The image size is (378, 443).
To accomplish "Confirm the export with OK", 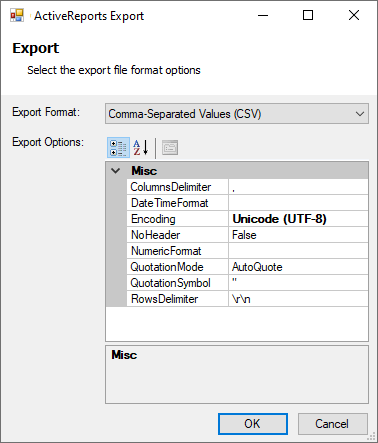I will click(253, 424).
